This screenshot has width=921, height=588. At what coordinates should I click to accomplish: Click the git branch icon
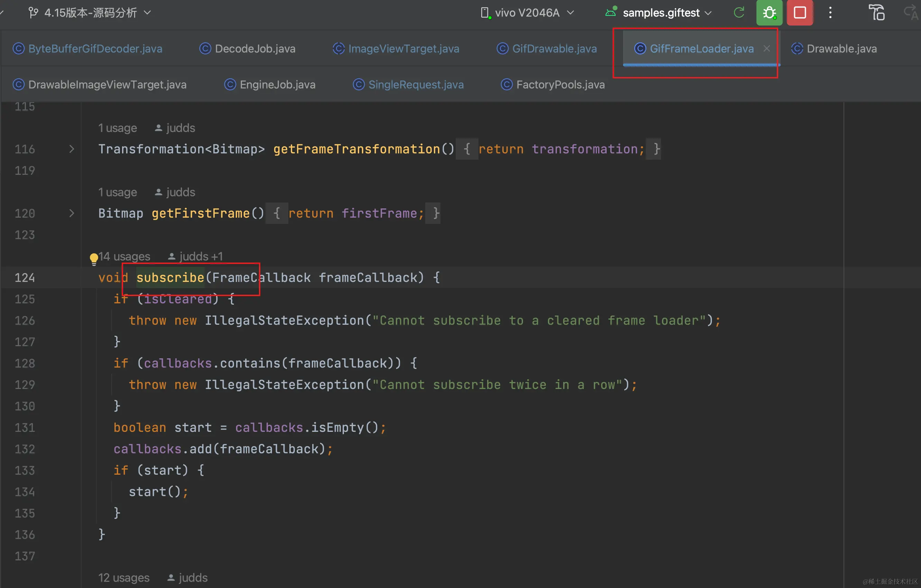(x=33, y=13)
